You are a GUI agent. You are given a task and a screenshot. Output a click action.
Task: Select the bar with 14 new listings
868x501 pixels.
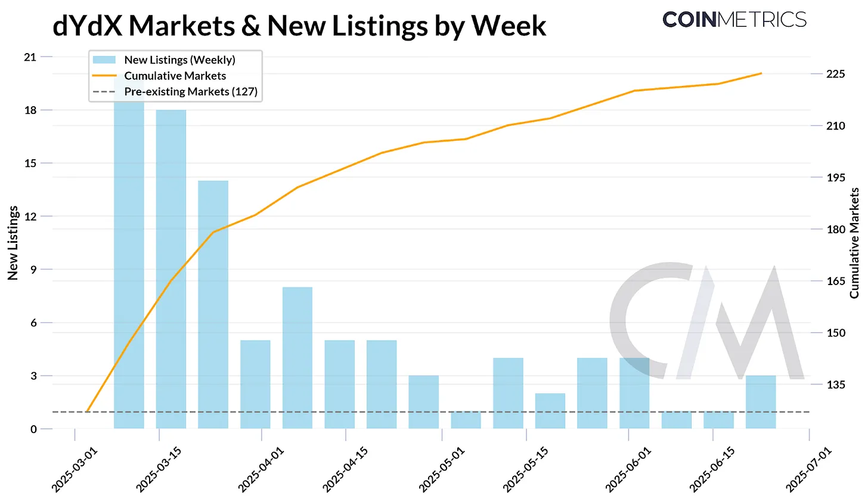pyautogui.click(x=213, y=304)
